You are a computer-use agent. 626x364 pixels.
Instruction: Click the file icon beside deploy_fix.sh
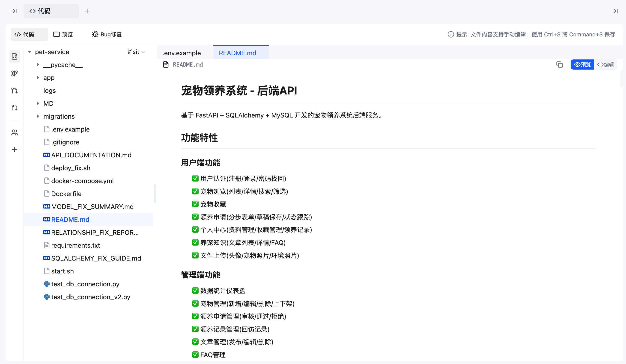tap(47, 168)
